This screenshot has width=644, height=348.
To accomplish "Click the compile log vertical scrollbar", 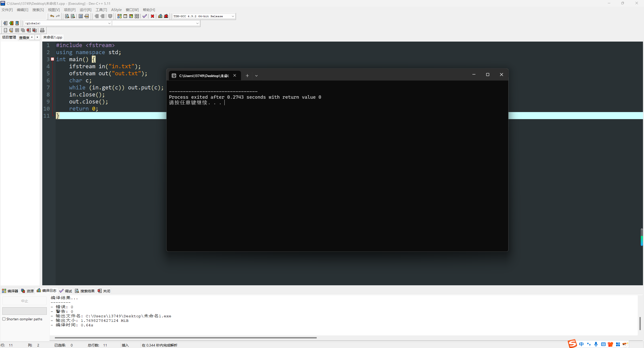I will pos(640,323).
